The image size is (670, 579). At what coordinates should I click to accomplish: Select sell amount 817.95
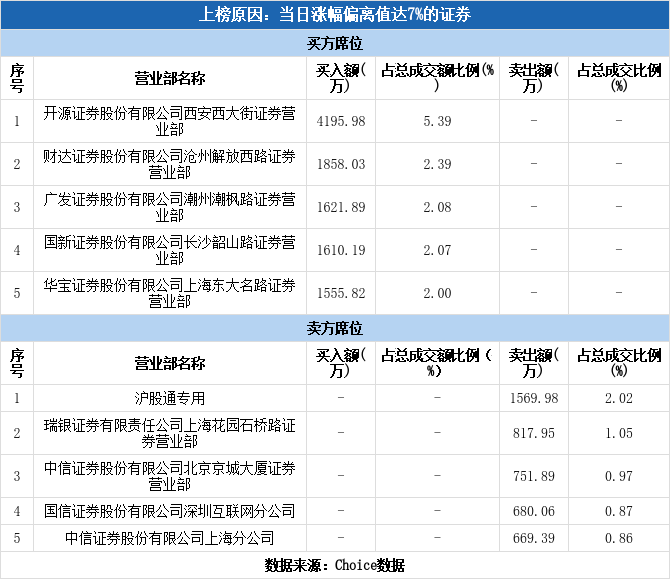(534, 433)
